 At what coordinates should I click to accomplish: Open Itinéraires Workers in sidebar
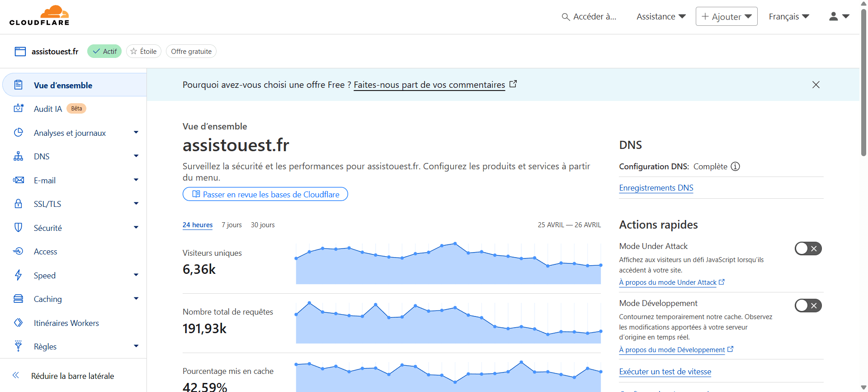click(66, 323)
